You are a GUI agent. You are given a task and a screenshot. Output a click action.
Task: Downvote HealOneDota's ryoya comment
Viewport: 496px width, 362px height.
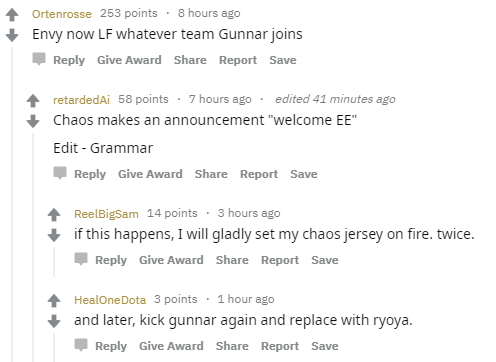[54, 321]
